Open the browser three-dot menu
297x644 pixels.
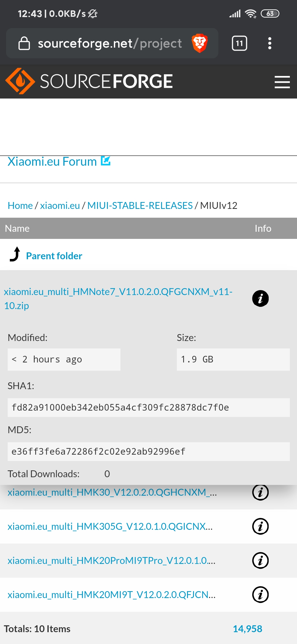(269, 43)
